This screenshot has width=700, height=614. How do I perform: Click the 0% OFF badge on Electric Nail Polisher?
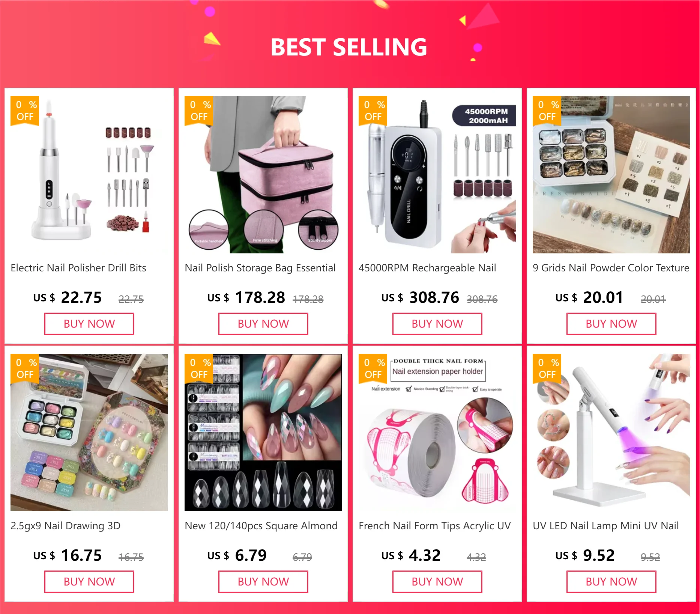click(x=25, y=111)
